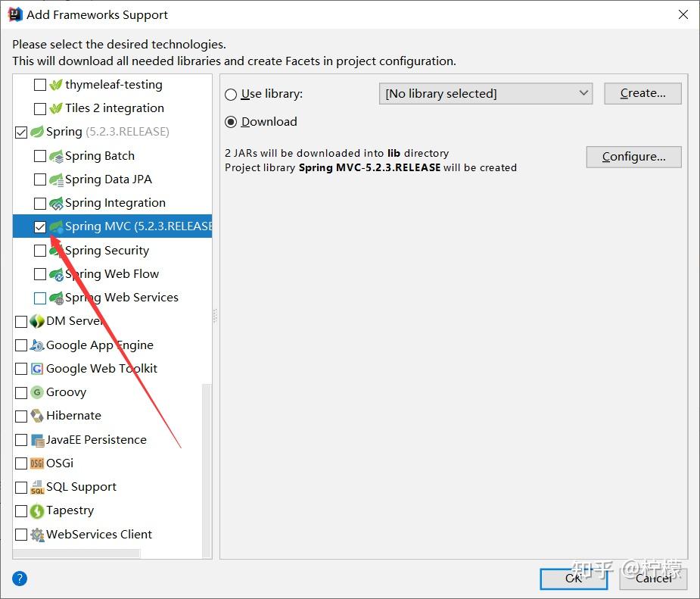
Task: Check the Spring Web Flow checkbox
Action: pyautogui.click(x=40, y=274)
